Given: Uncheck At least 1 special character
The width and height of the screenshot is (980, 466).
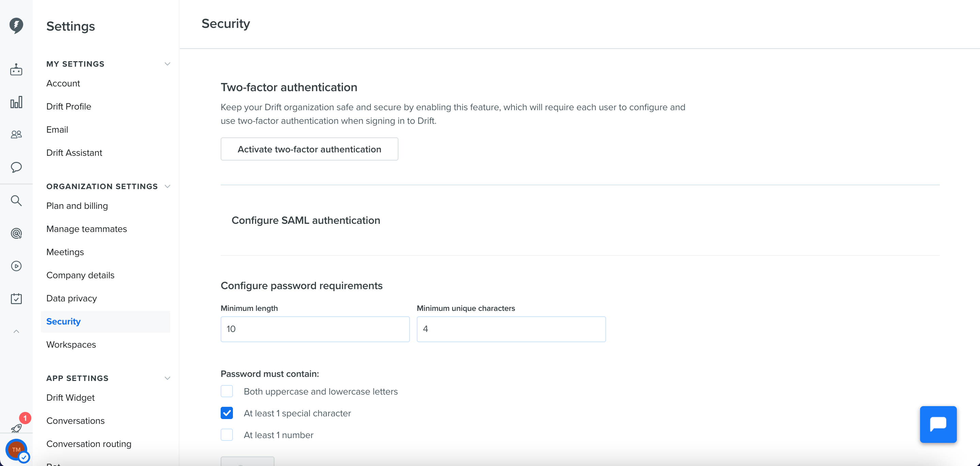Looking at the screenshot, I should [x=227, y=413].
